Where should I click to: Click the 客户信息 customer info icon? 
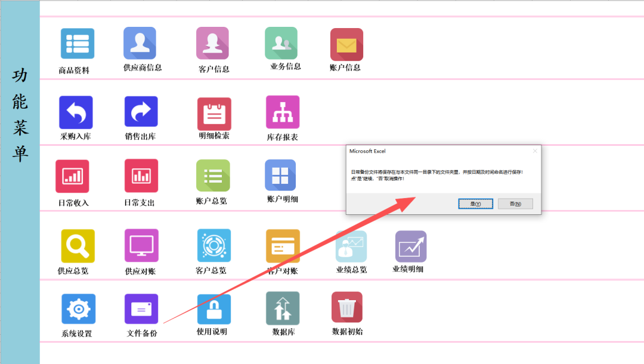(x=213, y=44)
